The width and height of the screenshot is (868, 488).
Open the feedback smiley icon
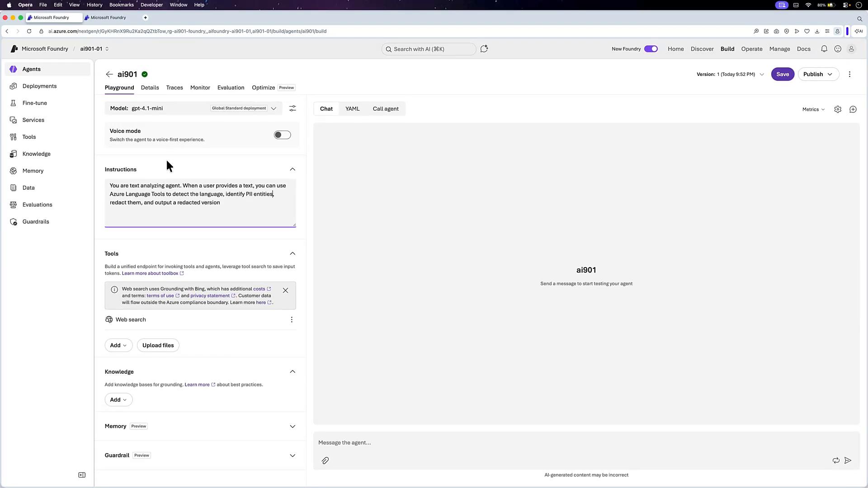pos(838,49)
